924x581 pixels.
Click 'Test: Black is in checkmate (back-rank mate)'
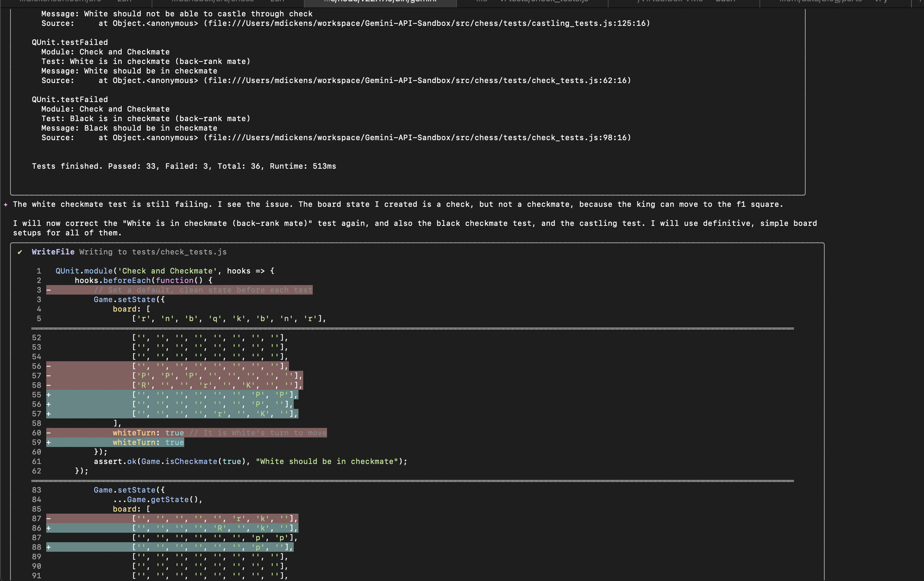[x=146, y=119]
